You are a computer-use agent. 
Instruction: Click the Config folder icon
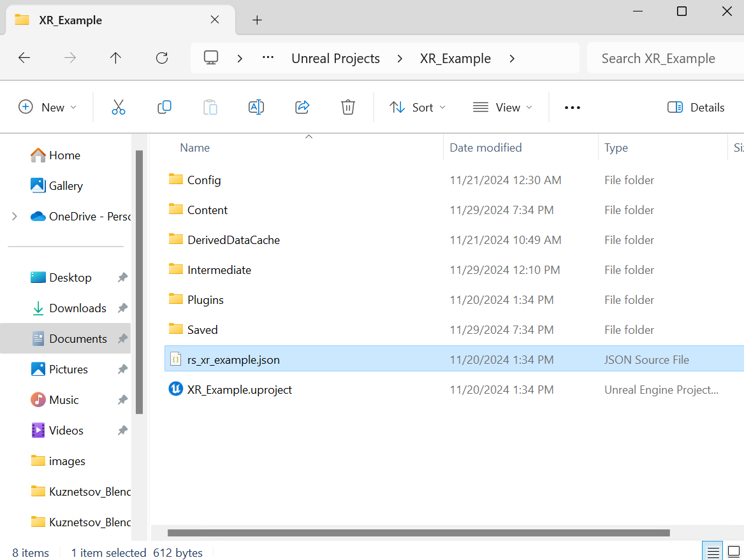(175, 179)
